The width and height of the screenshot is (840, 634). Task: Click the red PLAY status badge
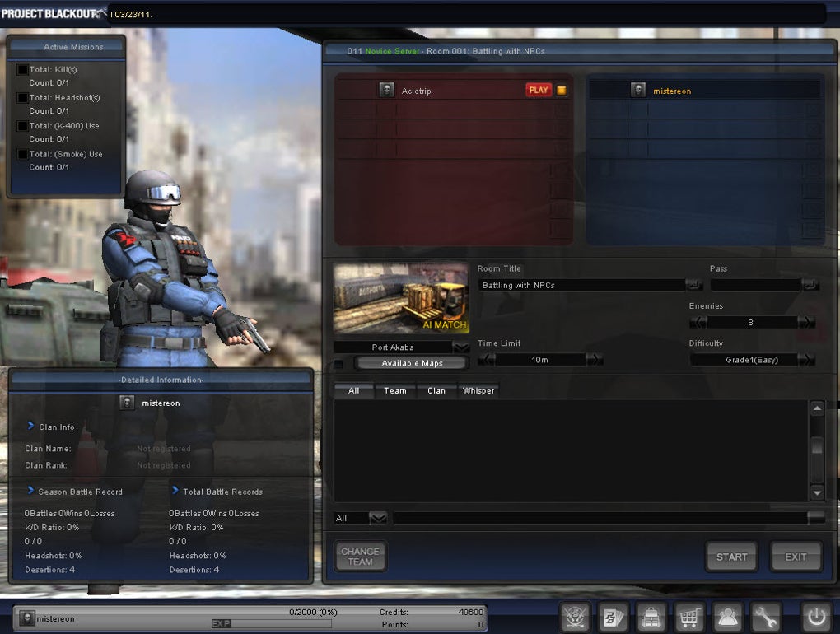coord(539,90)
